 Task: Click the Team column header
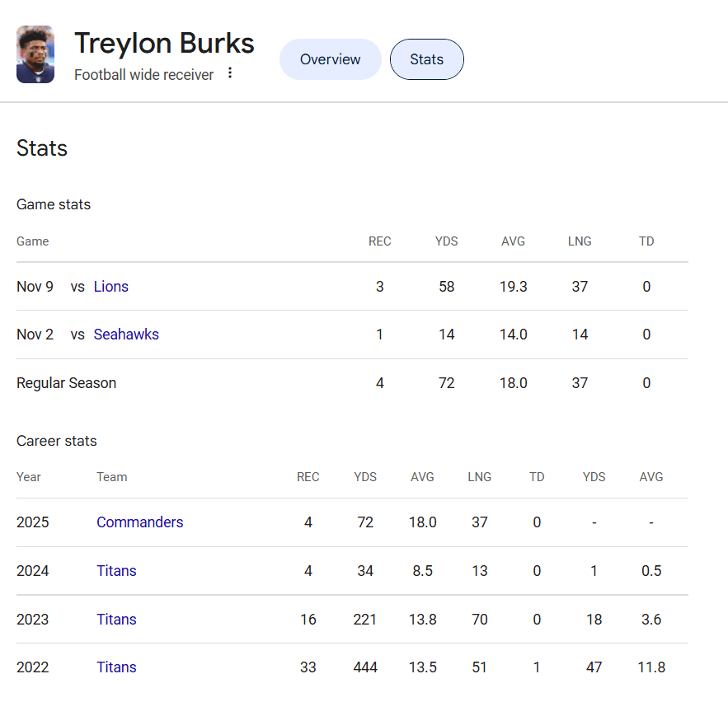tap(111, 477)
